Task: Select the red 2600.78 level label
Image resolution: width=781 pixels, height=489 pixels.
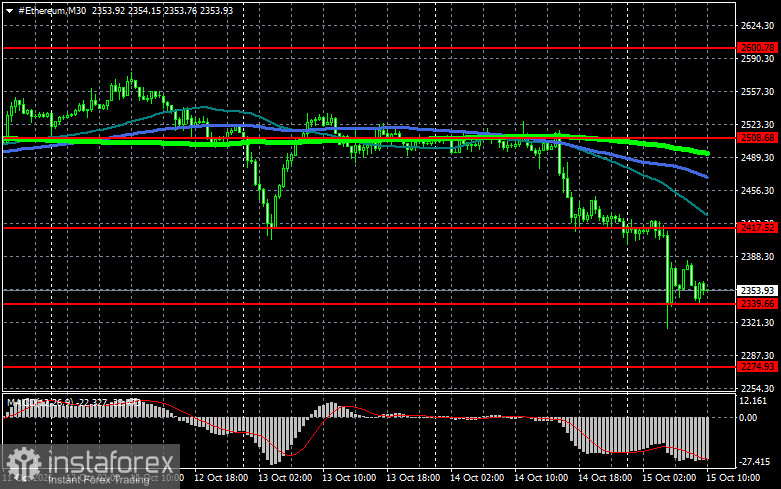Action: tap(757, 48)
